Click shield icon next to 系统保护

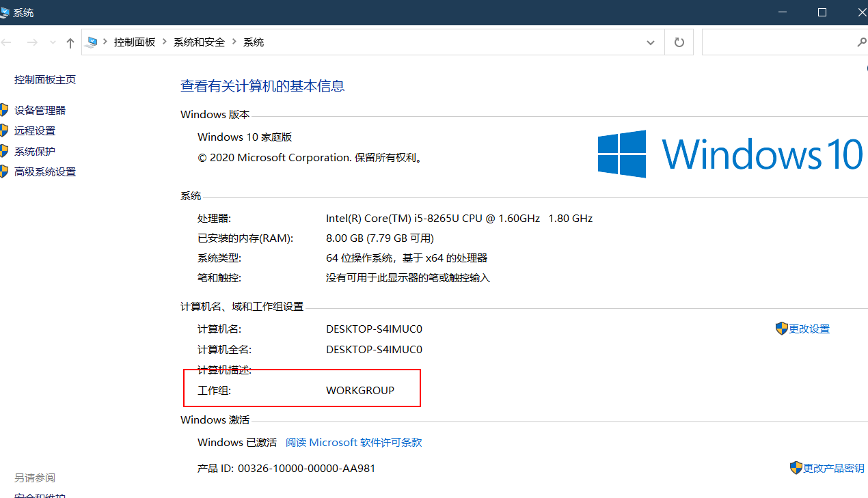3,152
